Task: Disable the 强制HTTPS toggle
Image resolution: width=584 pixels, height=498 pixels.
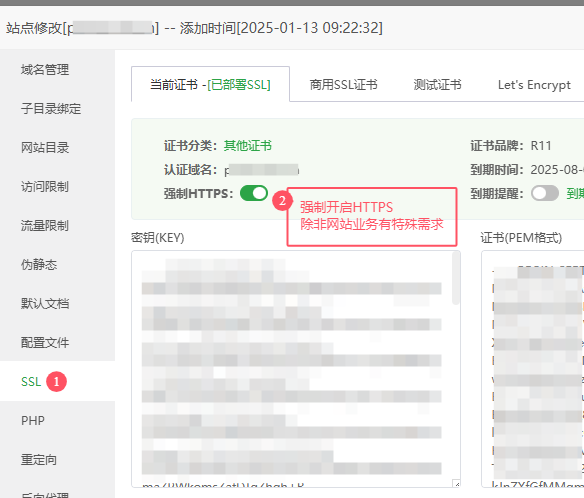Action: pyautogui.click(x=254, y=193)
